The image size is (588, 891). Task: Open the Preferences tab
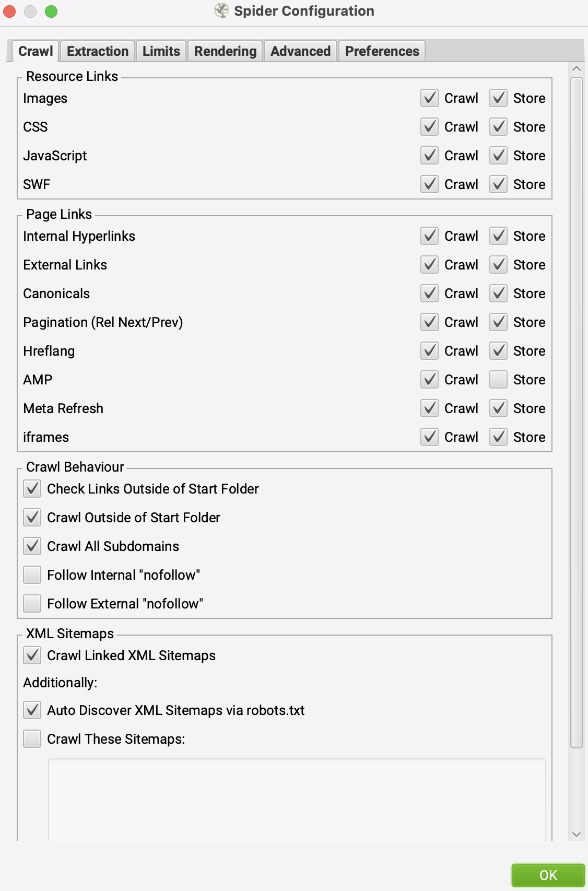(382, 51)
